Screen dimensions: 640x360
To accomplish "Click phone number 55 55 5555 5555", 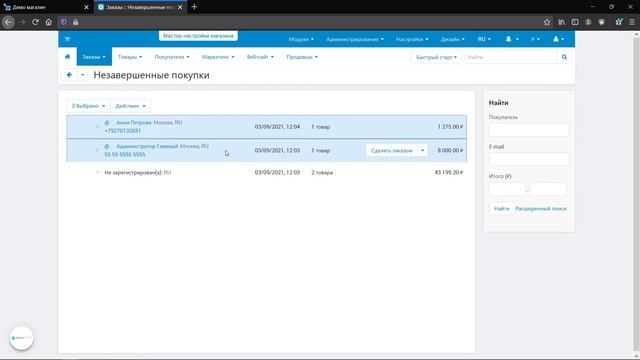I will coord(125,154).
